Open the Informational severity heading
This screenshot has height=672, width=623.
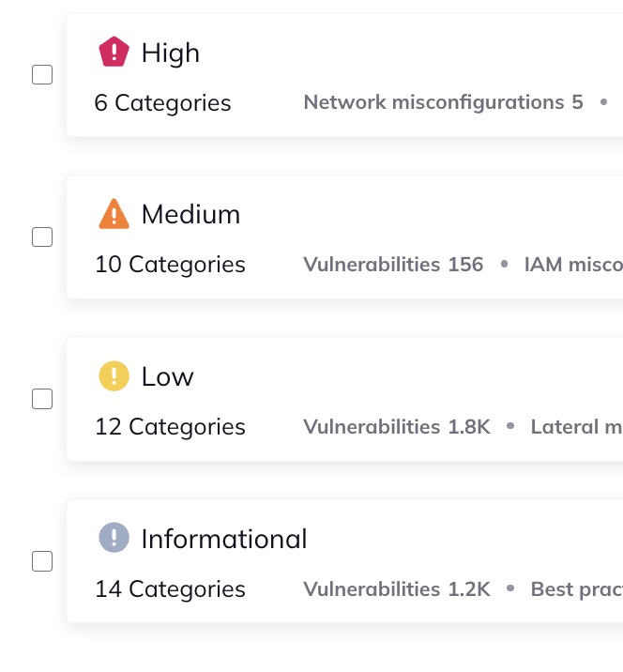pyautogui.click(x=223, y=539)
